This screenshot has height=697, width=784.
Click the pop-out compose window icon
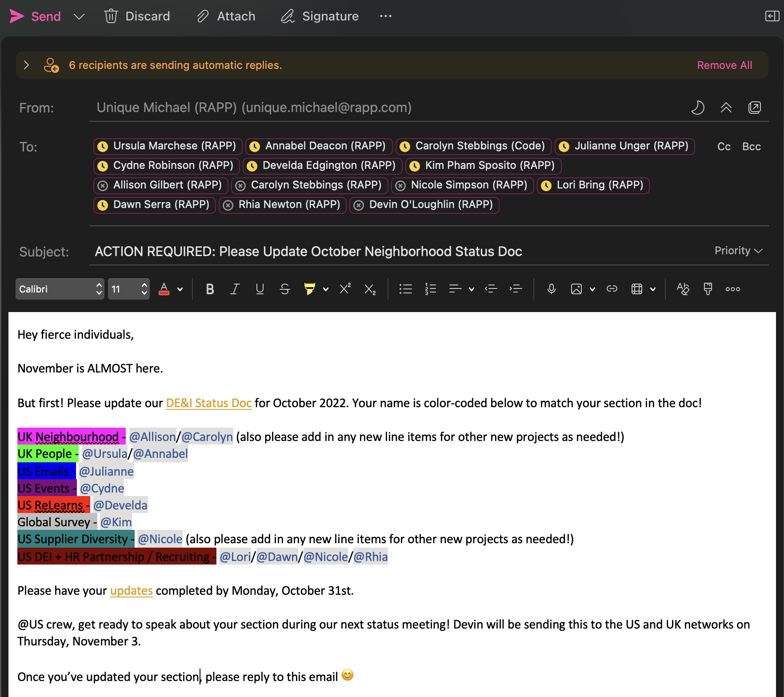(x=755, y=108)
